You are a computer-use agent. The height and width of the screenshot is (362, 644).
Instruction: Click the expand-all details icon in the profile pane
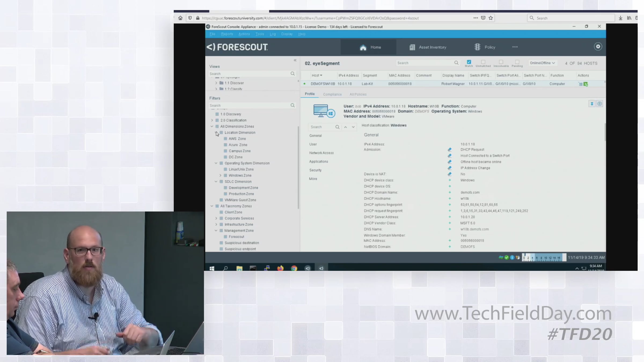click(x=592, y=104)
